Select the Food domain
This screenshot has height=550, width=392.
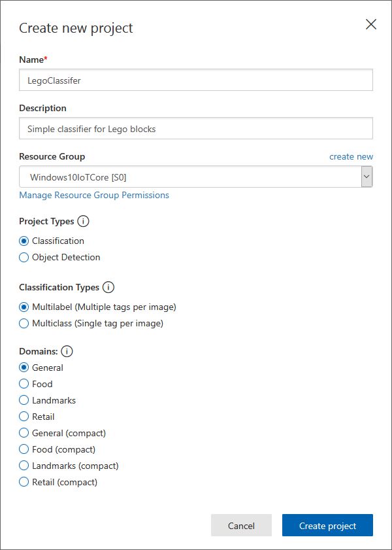click(x=24, y=384)
